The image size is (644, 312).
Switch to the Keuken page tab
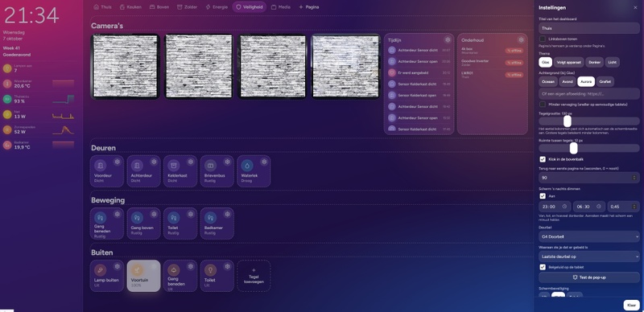pyautogui.click(x=130, y=7)
